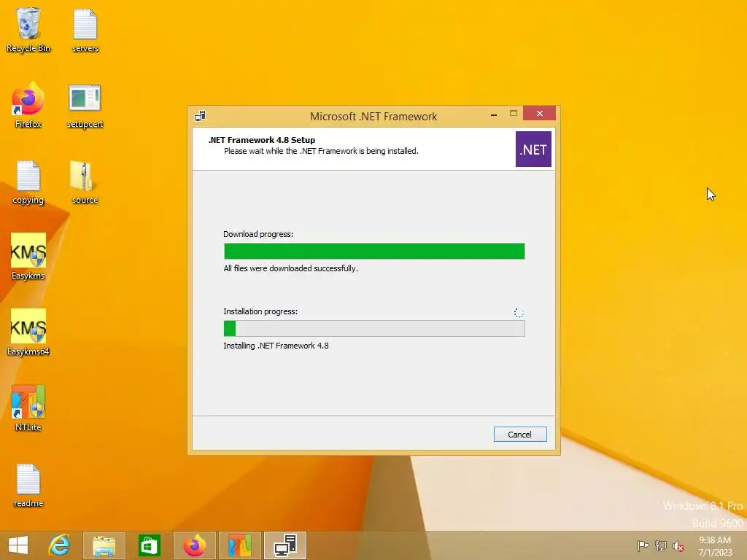The width and height of the screenshot is (747, 560).
Task: Click .NET setup taskbar button
Action: coord(285,545)
